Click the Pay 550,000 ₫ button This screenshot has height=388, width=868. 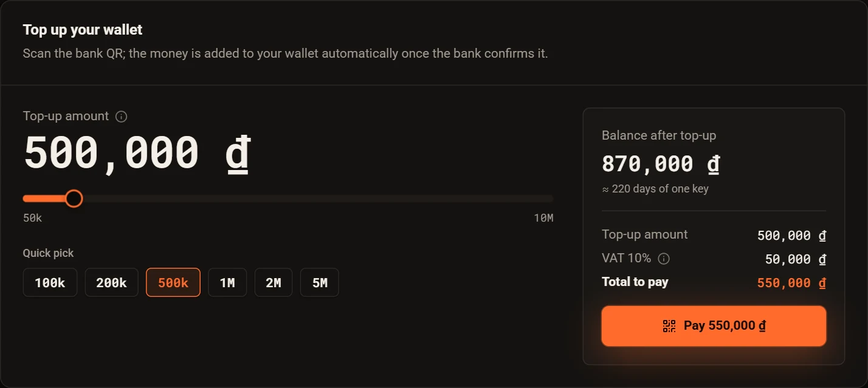click(x=714, y=326)
